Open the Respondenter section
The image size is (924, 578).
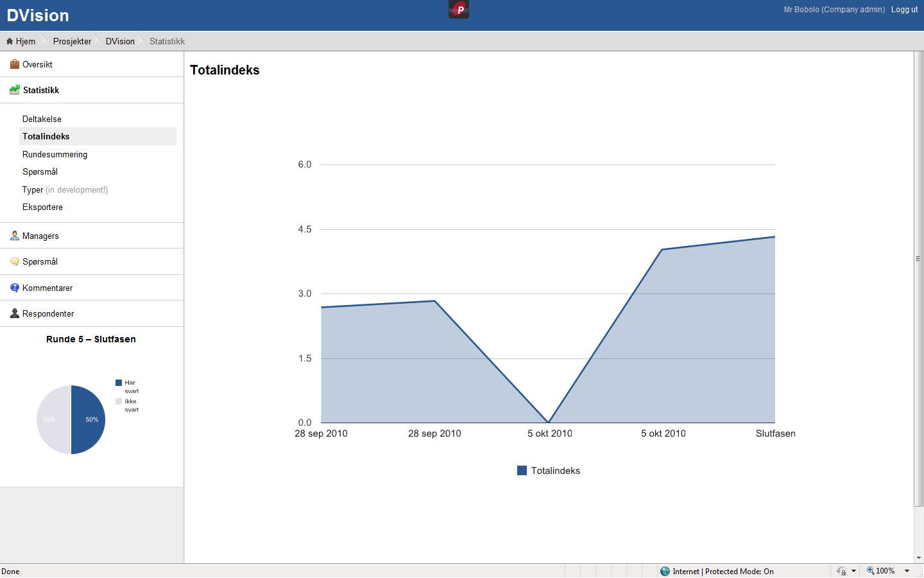click(x=91, y=313)
